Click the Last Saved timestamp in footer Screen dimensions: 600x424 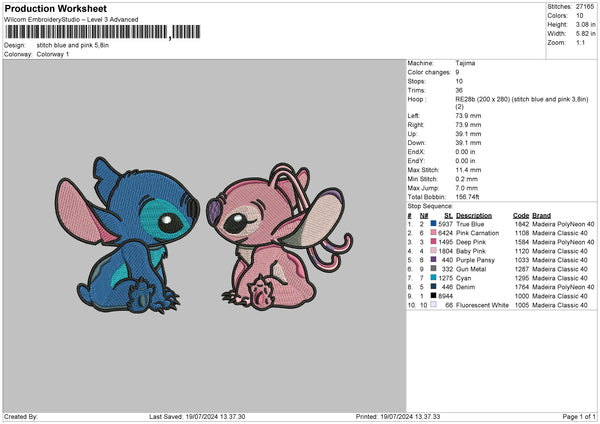pyautogui.click(x=197, y=416)
